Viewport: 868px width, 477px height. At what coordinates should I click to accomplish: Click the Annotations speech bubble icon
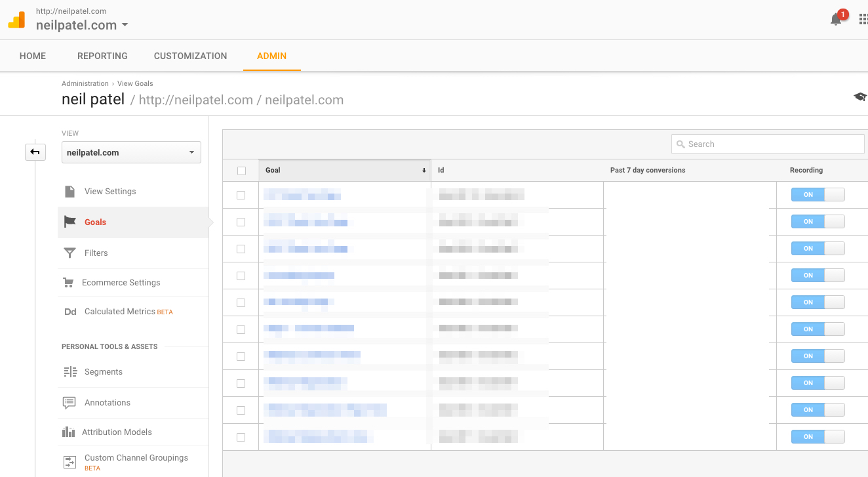click(69, 403)
